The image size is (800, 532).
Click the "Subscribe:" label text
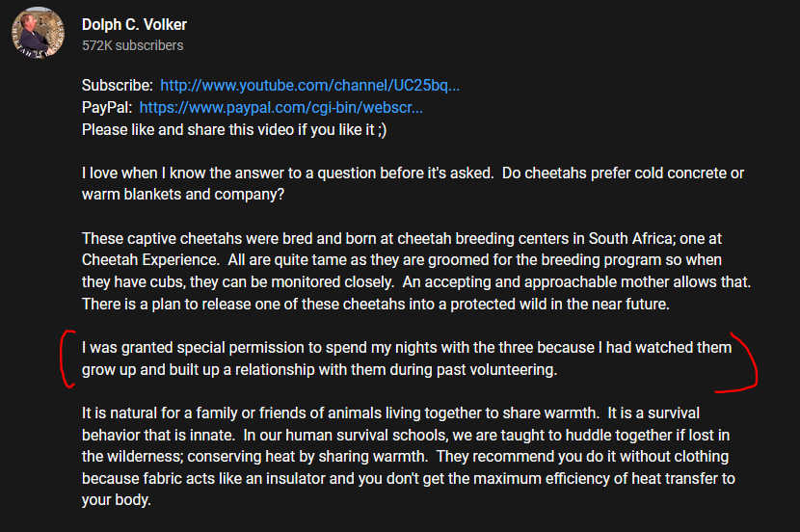tap(117, 85)
